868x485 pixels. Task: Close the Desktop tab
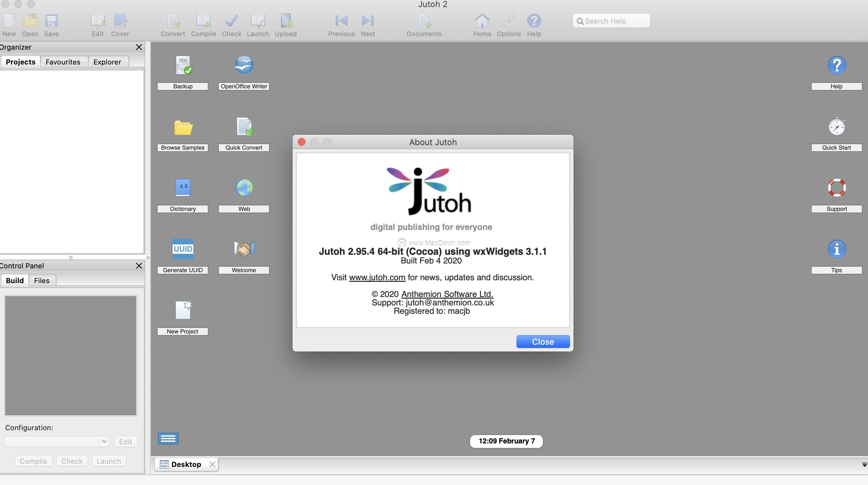[x=212, y=464]
